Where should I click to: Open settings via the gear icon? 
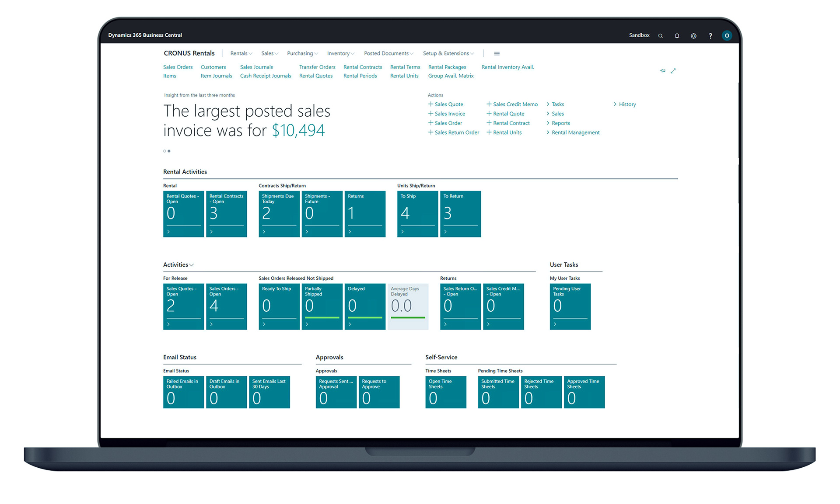pos(693,35)
